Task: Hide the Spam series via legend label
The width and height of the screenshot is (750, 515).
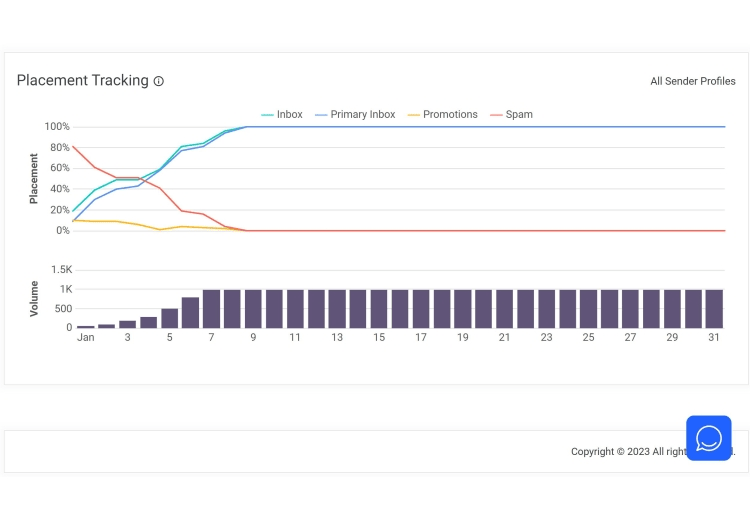Action: pos(518,115)
